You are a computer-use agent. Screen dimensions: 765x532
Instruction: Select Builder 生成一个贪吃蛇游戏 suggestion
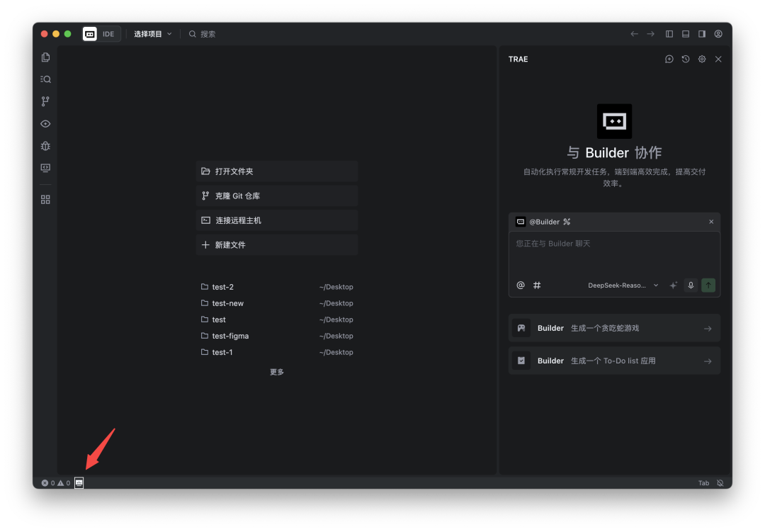[x=614, y=328]
